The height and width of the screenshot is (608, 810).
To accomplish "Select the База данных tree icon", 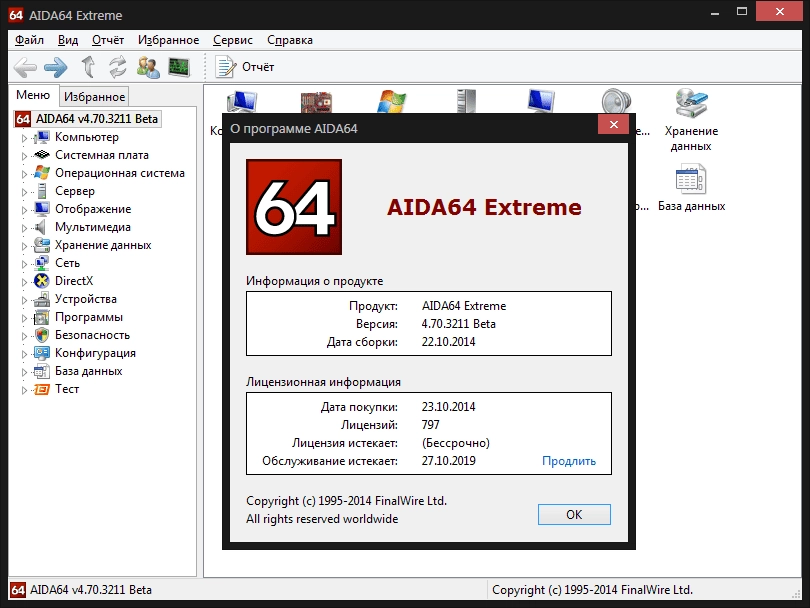I will pos(41,371).
